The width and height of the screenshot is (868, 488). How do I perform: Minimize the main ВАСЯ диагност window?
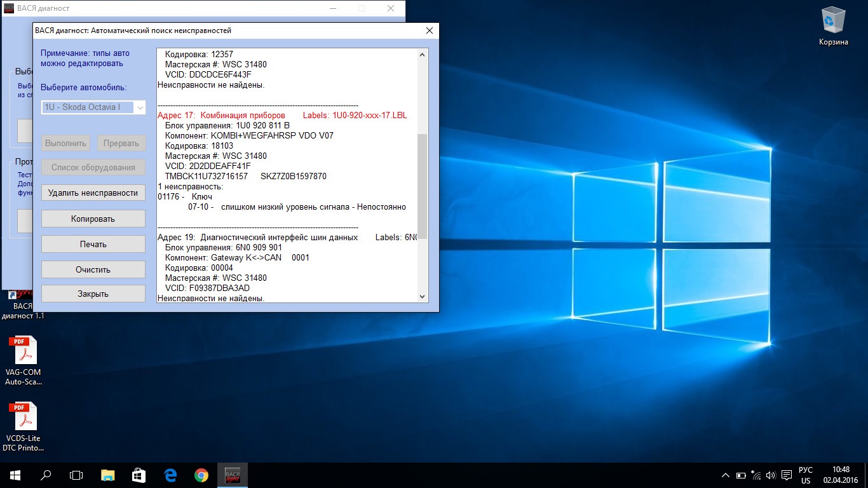[333, 8]
